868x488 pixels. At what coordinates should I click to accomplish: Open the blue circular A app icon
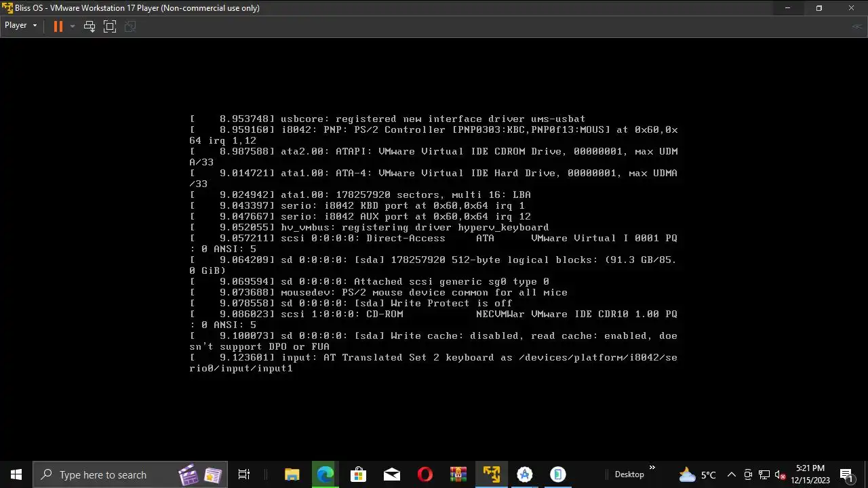(x=525, y=474)
